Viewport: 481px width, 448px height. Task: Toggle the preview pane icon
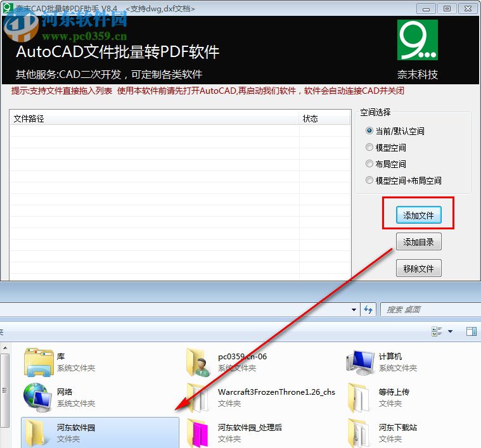471,331
